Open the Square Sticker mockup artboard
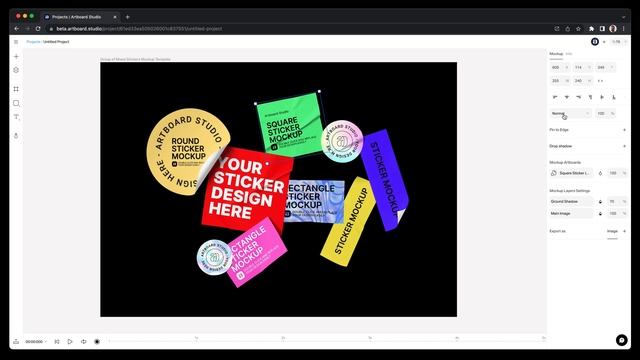The image size is (640, 360). click(x=571, y=173)
